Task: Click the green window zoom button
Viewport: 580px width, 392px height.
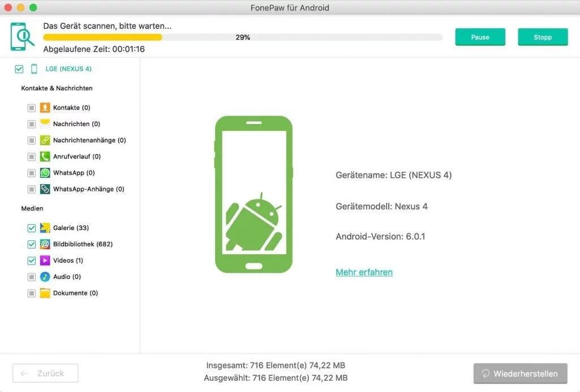Action: 33,7
